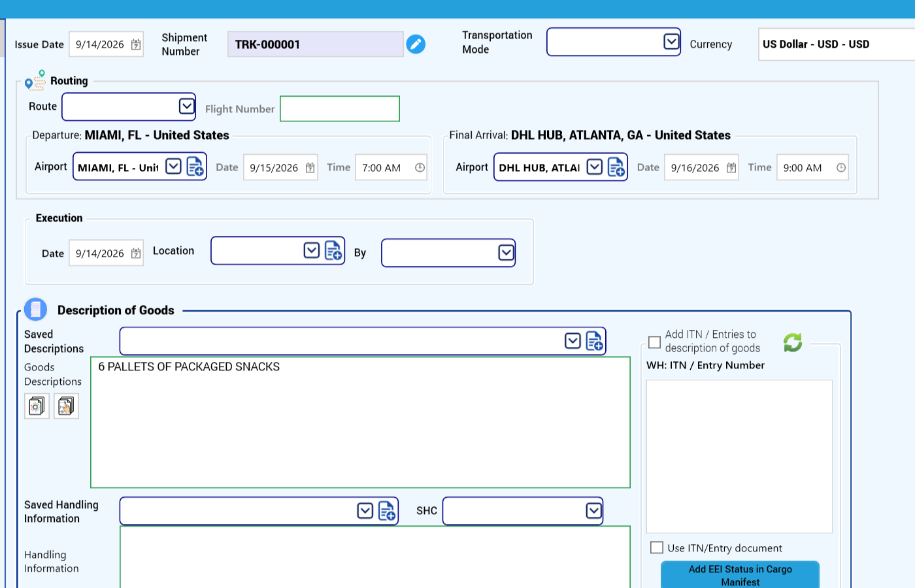This screenshot has width=915, height=588.
Task: Click into the Flight Number field
Action: tap(340, 108)
